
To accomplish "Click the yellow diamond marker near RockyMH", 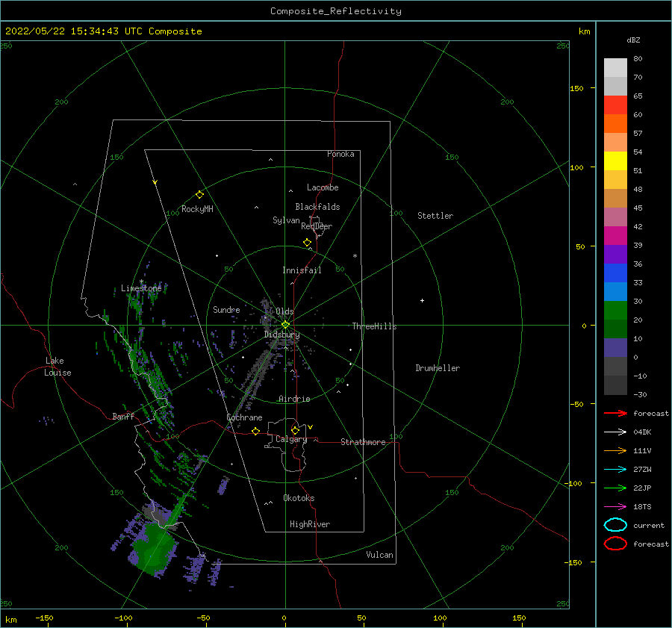I will [x=199, y=195].
